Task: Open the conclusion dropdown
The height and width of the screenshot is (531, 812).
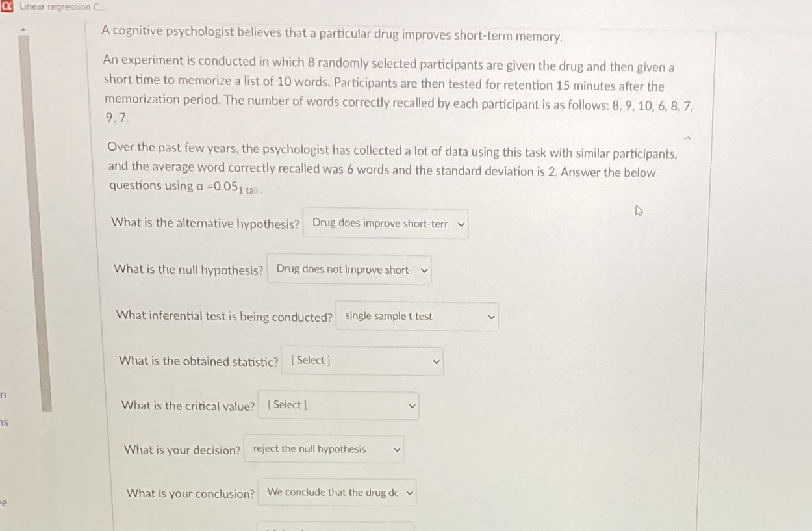Action: [336, 493]
